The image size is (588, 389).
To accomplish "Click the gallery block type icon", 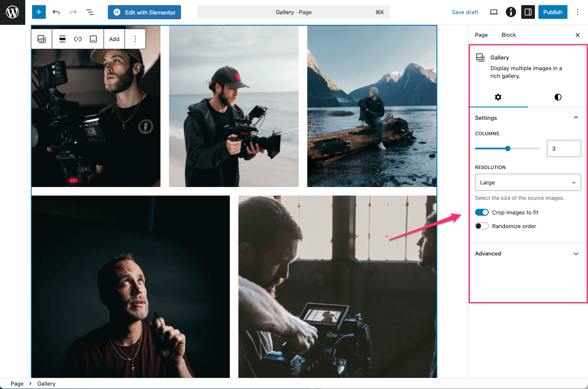I will [x=42, y=39].
